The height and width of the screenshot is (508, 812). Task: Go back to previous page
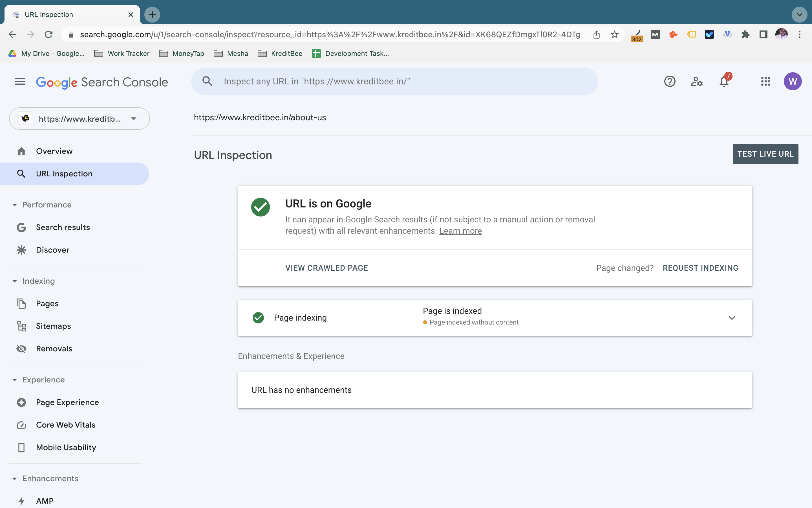pos(12,35)
